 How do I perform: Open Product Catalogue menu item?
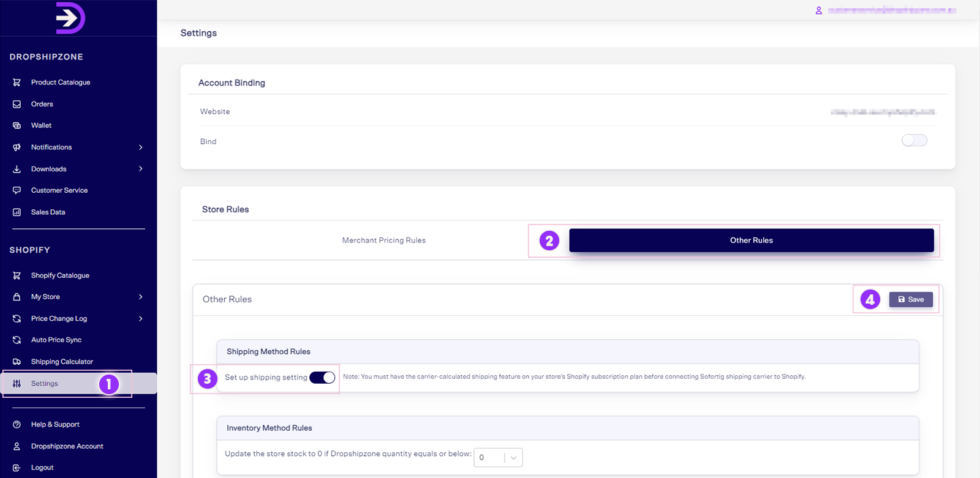click(x=61, y=82)
